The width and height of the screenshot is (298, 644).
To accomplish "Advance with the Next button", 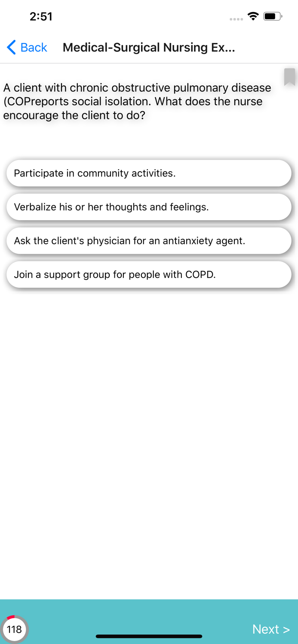I will 271,629.
